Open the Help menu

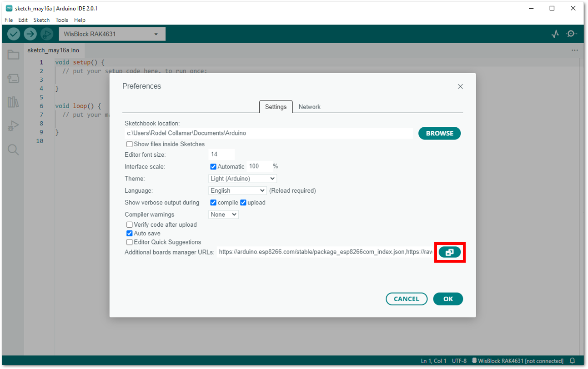pos(80,20)
